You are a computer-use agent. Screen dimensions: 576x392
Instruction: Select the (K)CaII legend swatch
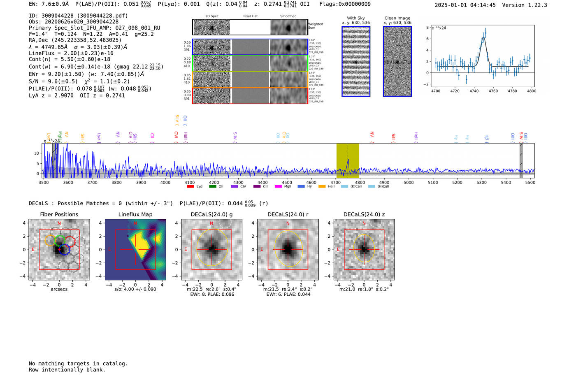click(344, 187)
